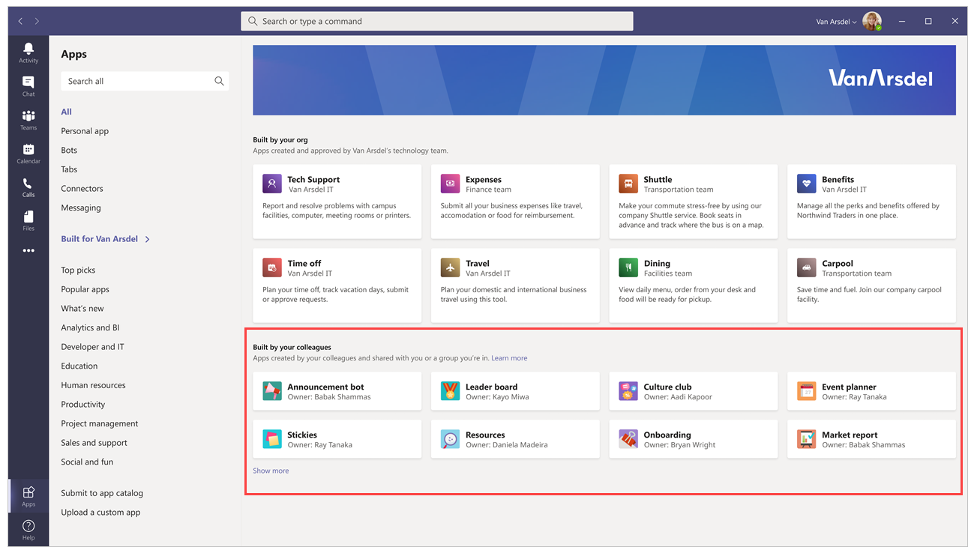This screenshot has height=559, width=980.
Task: Click Upload a custom app
Action: (x=100, y=513)
